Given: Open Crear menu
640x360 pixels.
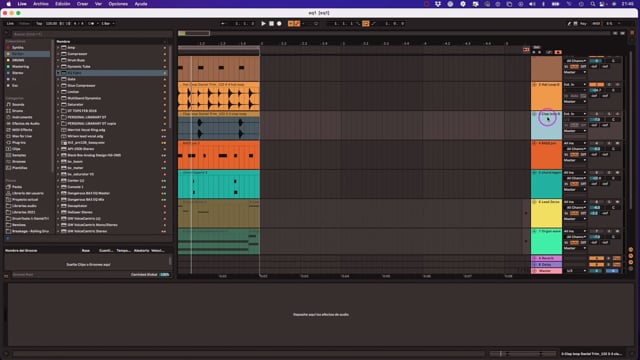Looking at the screenshot, I should point(82,4).
